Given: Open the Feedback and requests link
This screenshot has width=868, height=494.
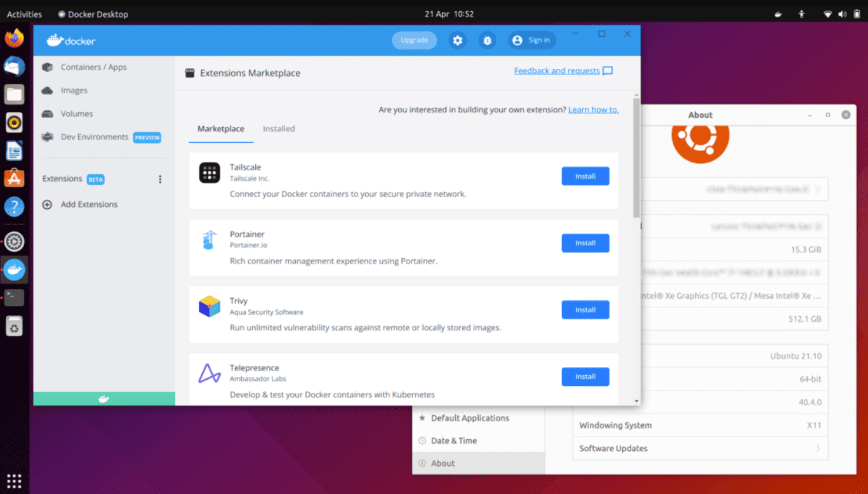Looking at the screenshot, I should [557, 71].
